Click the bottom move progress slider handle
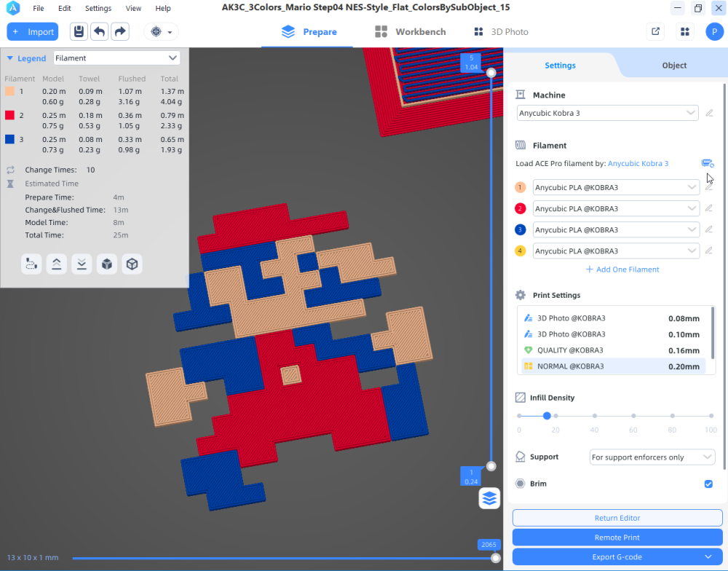 point(496,558)
